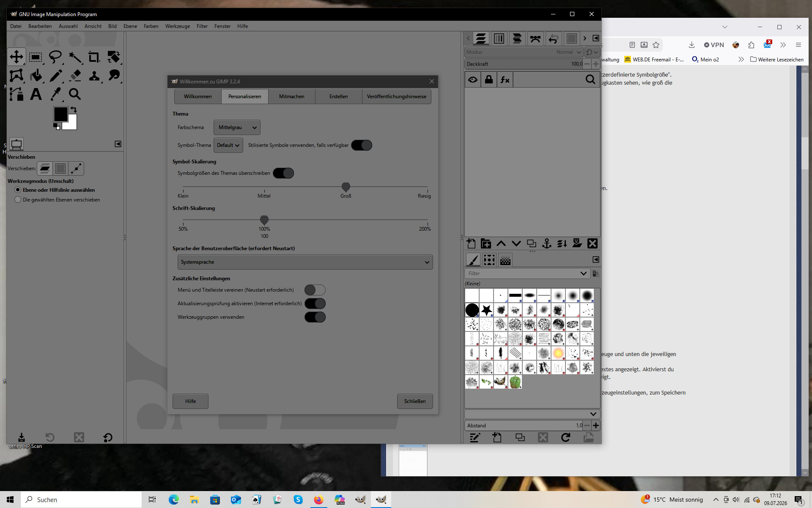Open the Filter menu

[202, 26]
